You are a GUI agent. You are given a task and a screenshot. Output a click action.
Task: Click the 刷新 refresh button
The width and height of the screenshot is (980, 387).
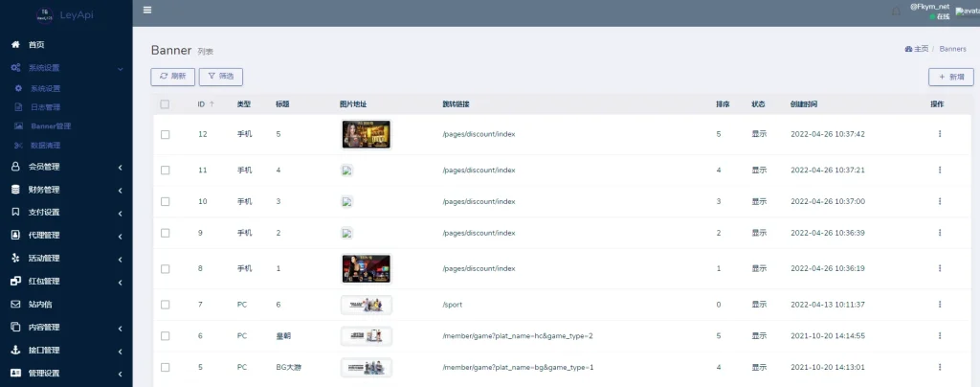coord(172,76)
